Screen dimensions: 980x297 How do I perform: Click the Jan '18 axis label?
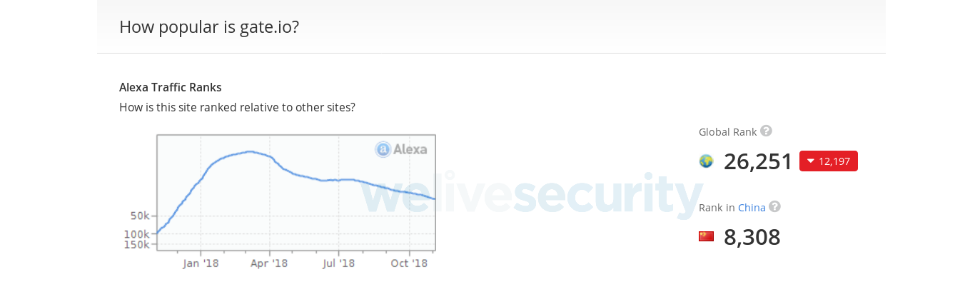201,263
